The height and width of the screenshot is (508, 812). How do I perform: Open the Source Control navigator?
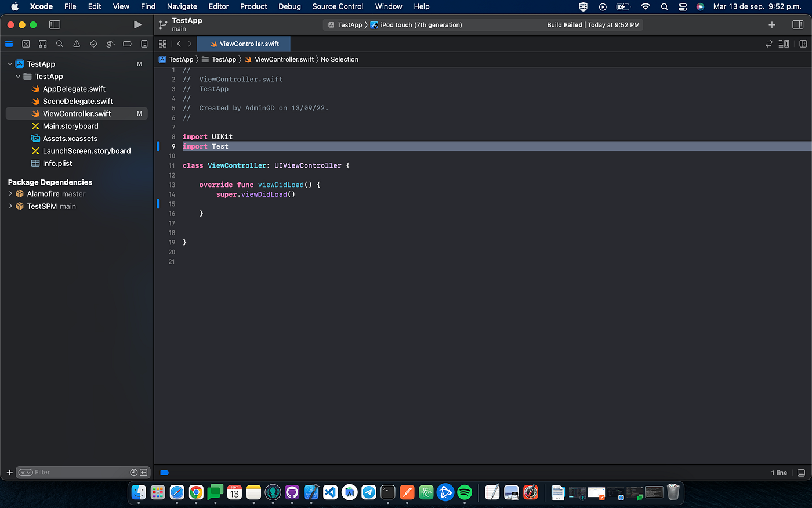tap(26, 44)
